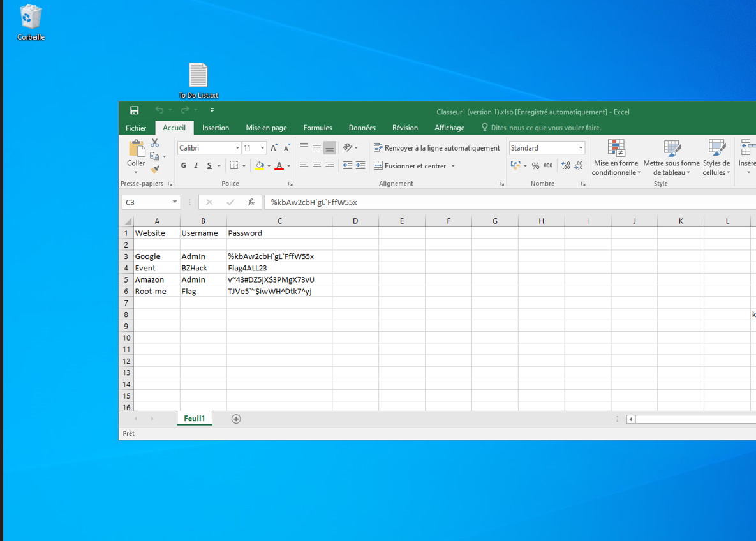Click the Dites-nous search box

[542, 128]
